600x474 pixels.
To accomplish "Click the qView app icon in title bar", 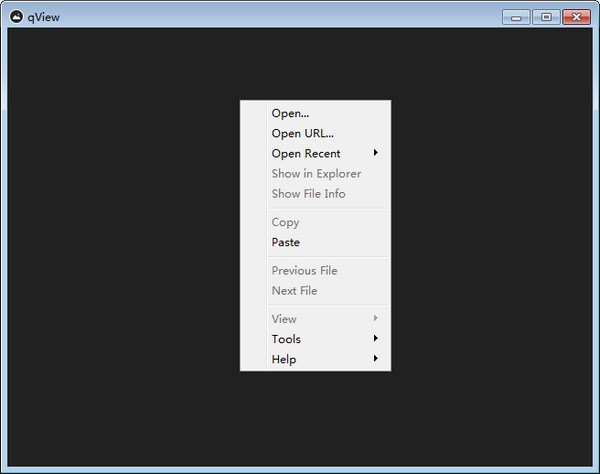I will [16, 16].
